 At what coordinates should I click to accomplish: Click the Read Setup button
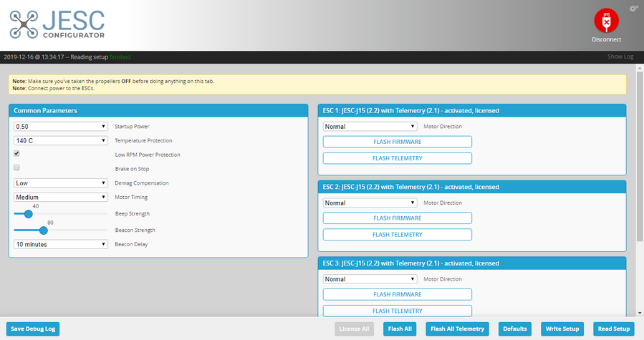[x=614, y=329]
